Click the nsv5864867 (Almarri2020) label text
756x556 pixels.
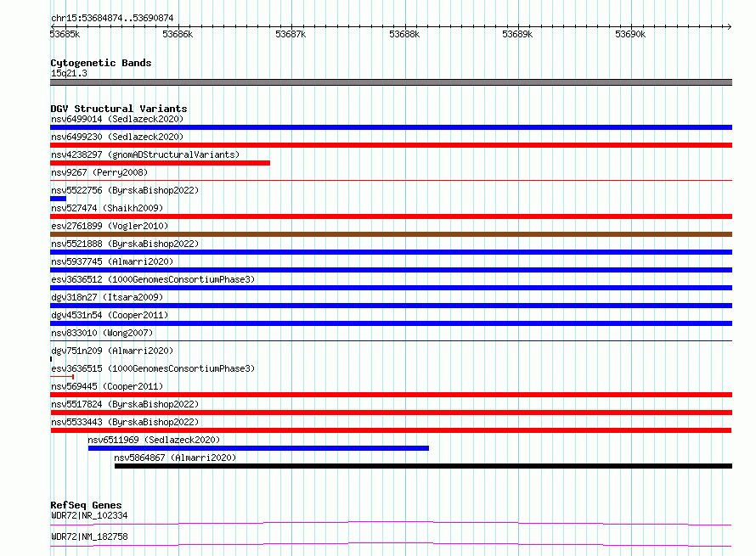click(175, 458)
